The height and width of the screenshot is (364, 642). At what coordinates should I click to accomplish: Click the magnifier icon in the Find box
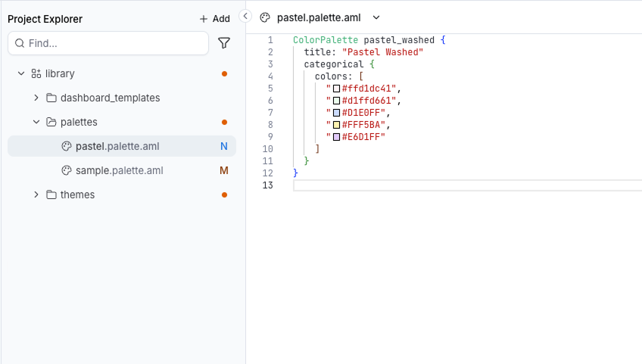(20, 43)
